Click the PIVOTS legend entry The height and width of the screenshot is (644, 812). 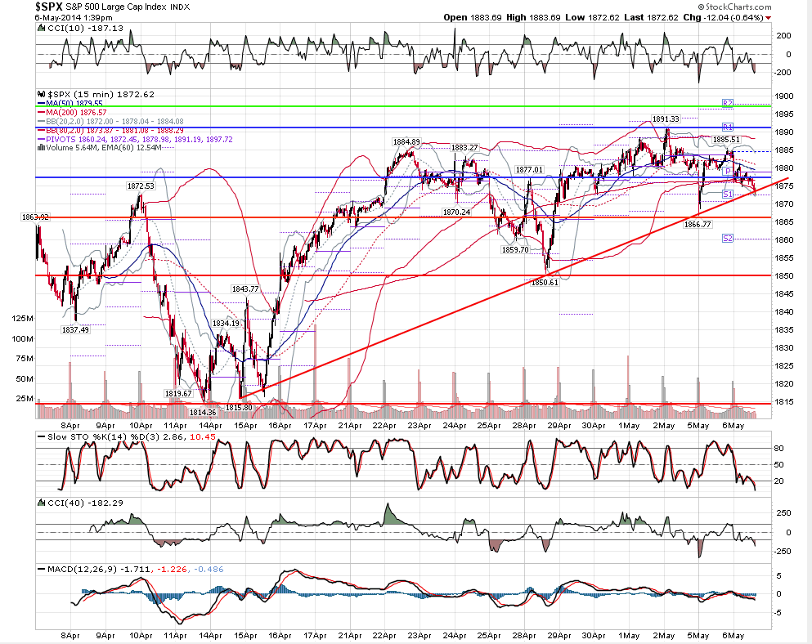pos(139,139)
